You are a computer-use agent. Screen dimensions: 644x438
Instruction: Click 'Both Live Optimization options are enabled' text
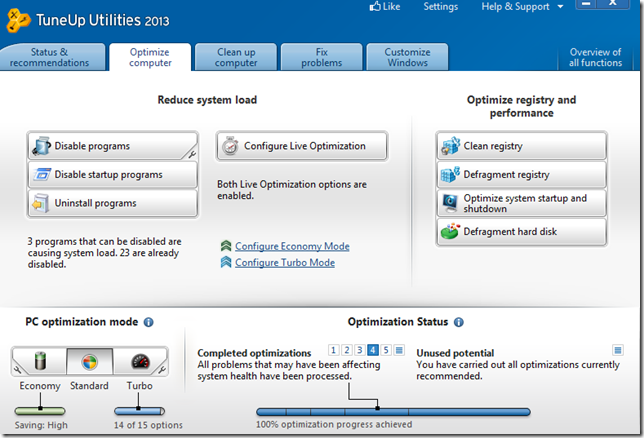292,190
